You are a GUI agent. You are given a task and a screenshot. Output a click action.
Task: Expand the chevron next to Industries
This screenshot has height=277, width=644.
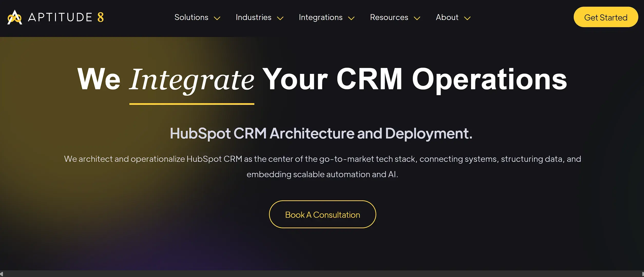tap(280, 18)
